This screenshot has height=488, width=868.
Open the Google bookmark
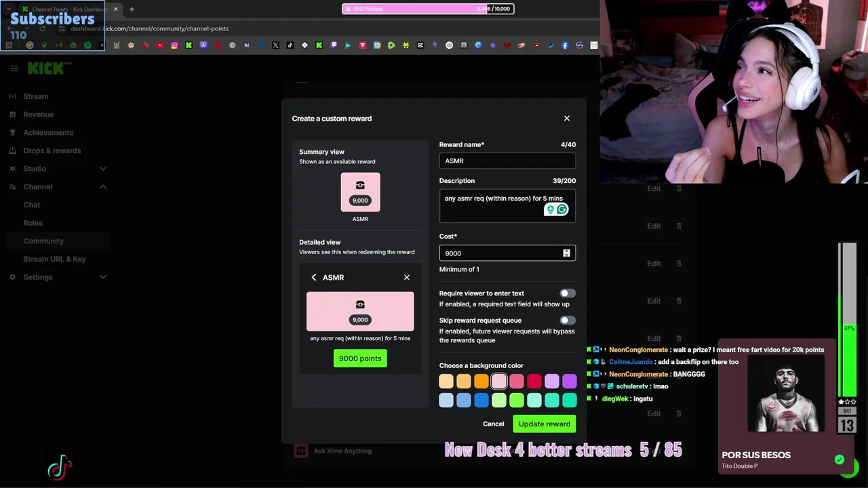pos(30,45)
